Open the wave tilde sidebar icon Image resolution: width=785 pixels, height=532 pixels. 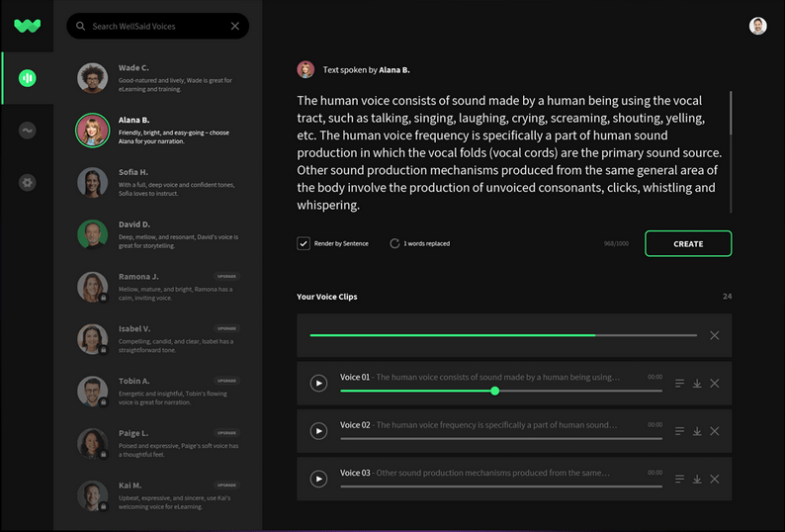coord(28,131)
